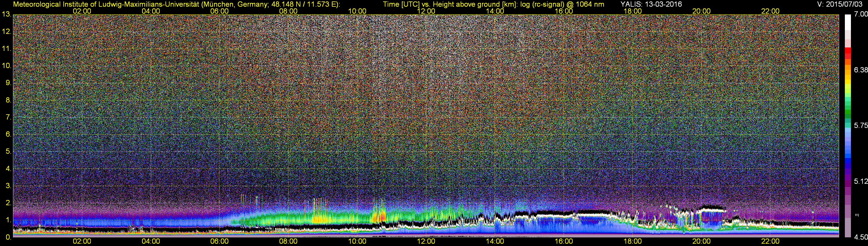The image size is (868, 246).
Task: Click the 5.12 colorbar label
Action: (860, 181)
